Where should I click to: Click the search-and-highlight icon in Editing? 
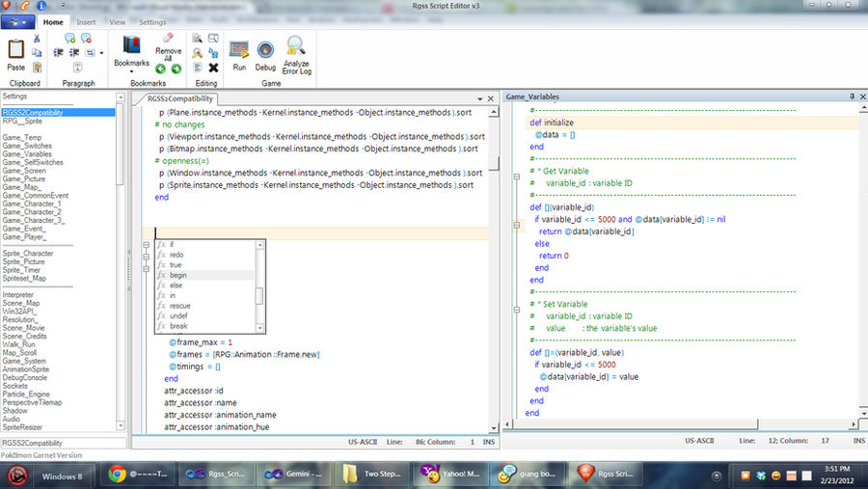point(197,53)
